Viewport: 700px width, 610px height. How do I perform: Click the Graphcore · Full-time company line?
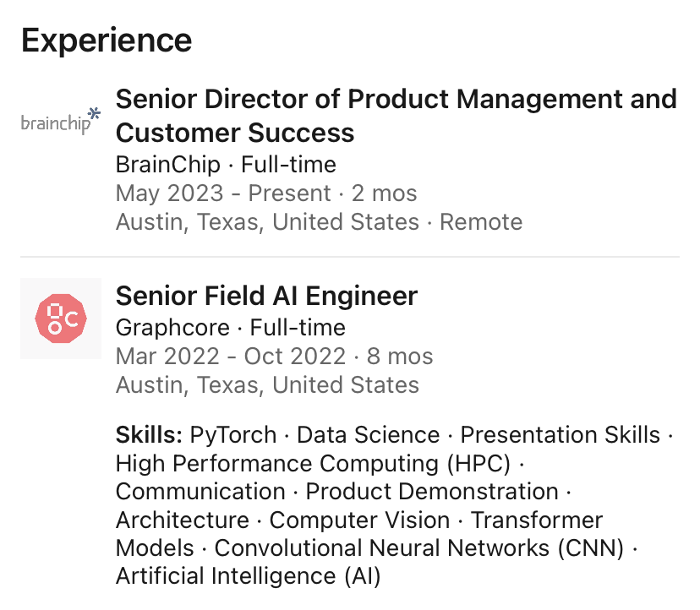(x=230, y=328)
